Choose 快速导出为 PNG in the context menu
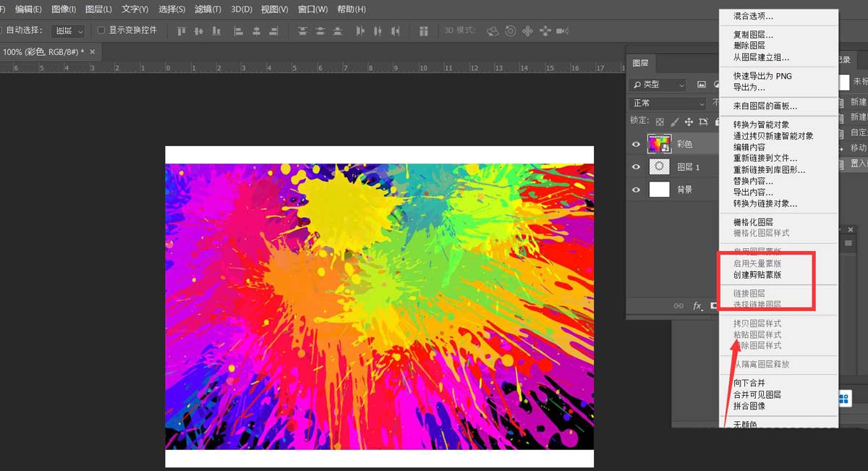 tap(762, 76)
